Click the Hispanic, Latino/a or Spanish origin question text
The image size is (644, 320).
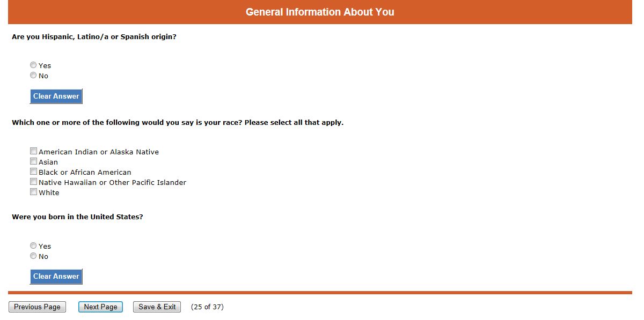click(94, 37)
